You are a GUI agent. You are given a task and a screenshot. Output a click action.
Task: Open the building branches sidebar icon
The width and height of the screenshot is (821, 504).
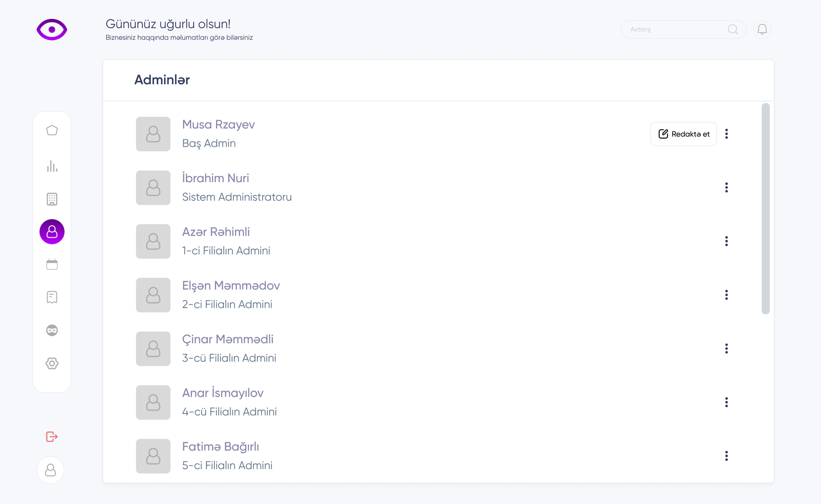click(x=52, y=199)
